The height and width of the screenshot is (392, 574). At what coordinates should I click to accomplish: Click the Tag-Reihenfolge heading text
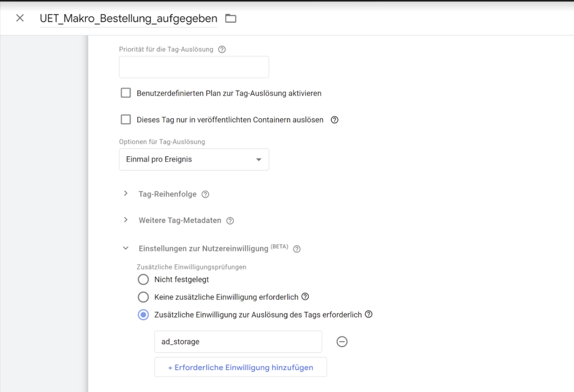(167, 194)
